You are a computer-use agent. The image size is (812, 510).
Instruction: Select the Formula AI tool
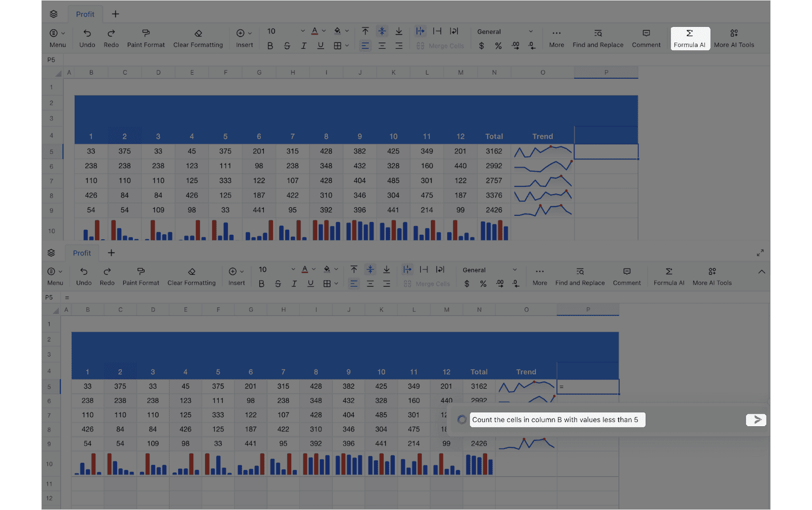[x=690, y=38]
